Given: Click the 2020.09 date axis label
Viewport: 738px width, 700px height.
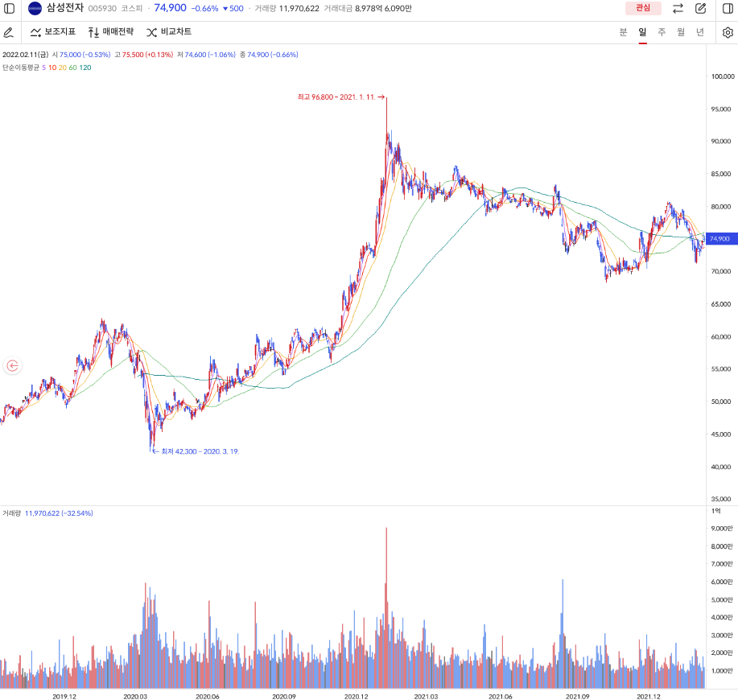Looking at the screenshot, I should tap(284, 696).
